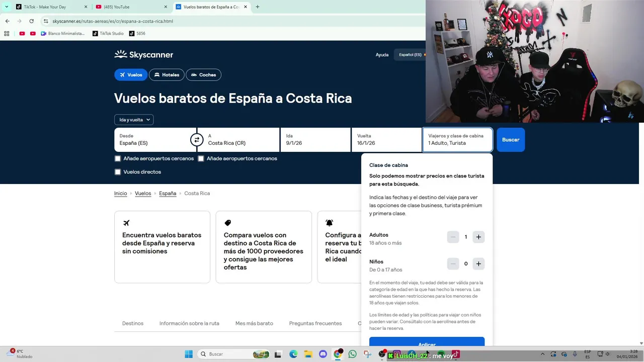The width and height of the screenshot is (644, 362).
Task: Open Microsoft Edge from taskbar
Action: coord(293,354)
